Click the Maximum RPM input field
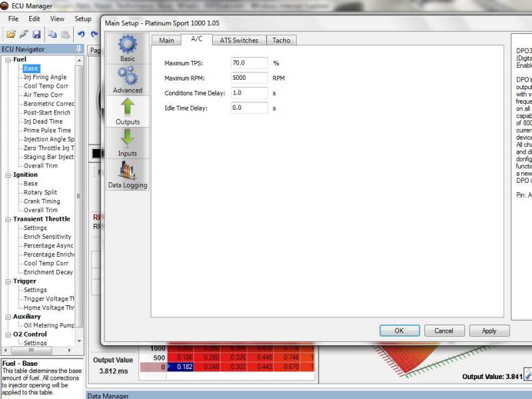 [x=249, y=78]
